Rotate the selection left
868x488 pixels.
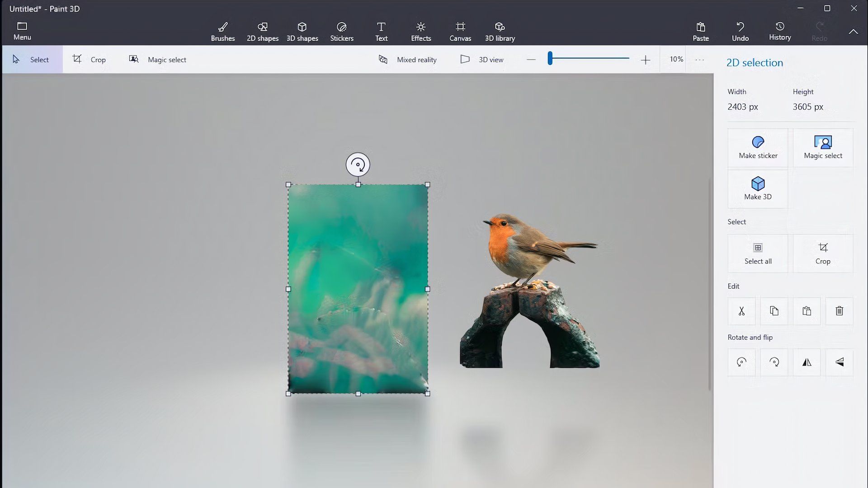[x=741, y=362]
